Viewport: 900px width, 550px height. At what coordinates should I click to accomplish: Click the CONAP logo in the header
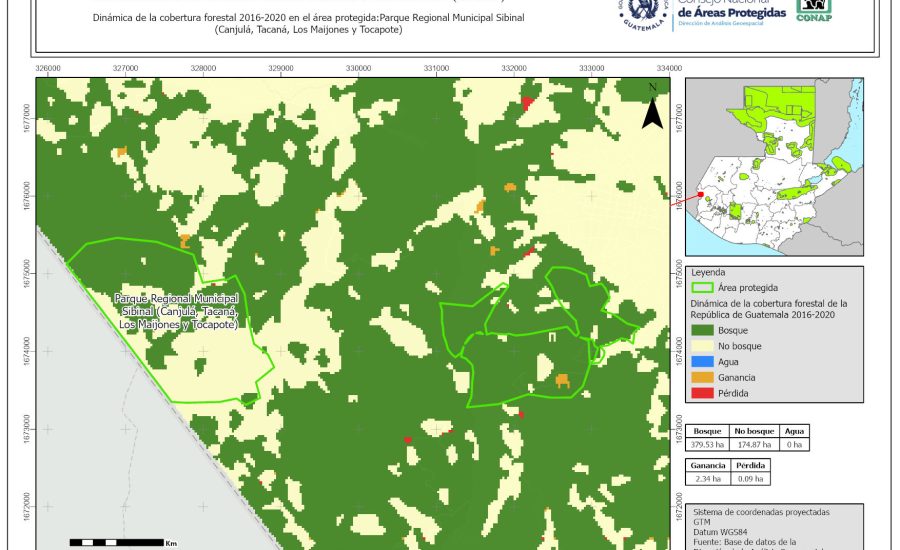tap(813, 10)
